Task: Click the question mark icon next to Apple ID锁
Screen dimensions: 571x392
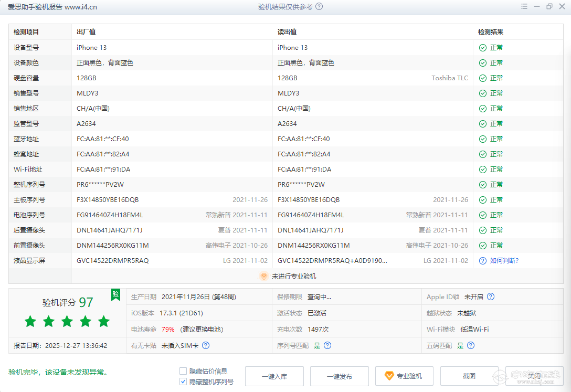Action: click(x=490, y=296)
